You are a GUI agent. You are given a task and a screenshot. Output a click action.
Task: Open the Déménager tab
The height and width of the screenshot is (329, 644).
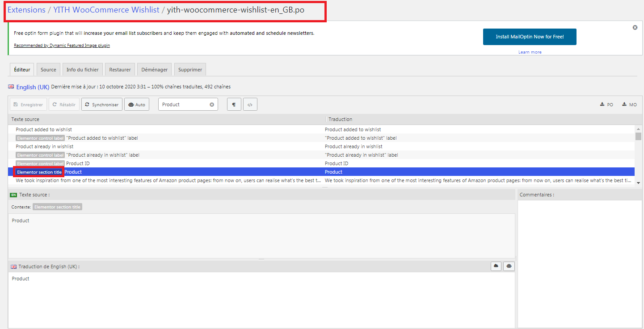click(x=155, y=70)
